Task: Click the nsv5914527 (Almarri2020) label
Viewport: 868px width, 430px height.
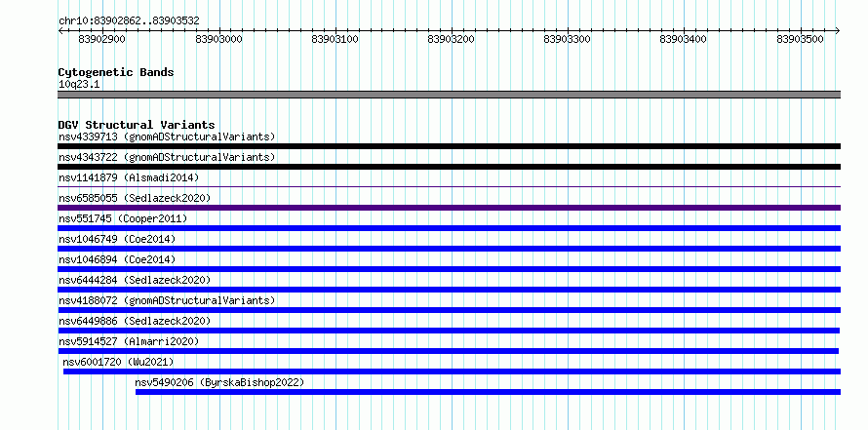Action: [x=129, y=341]
